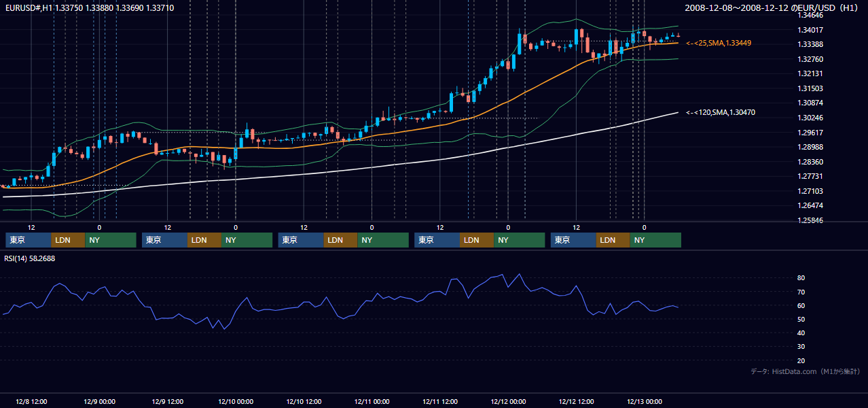Select the 12/10 12:00 time label
This screenshot has height=408, width=868.
(x=304, y=401)
